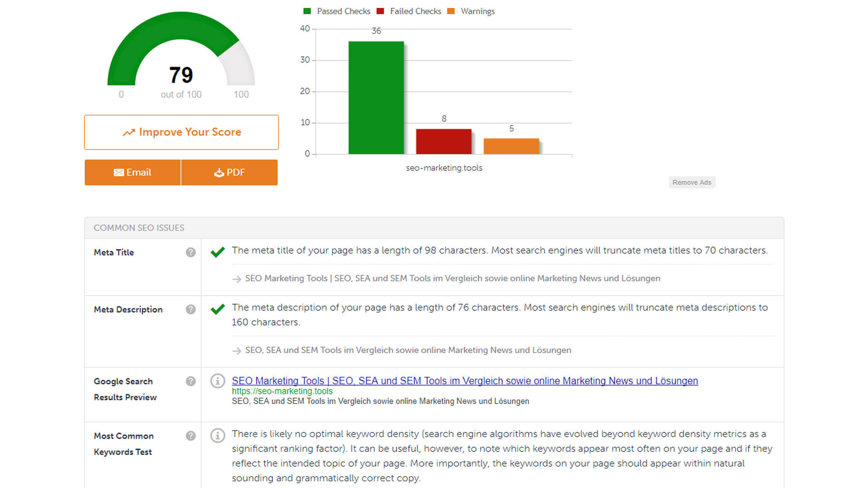
Task: Download the report as PDF
Action: tap(229, 173)
